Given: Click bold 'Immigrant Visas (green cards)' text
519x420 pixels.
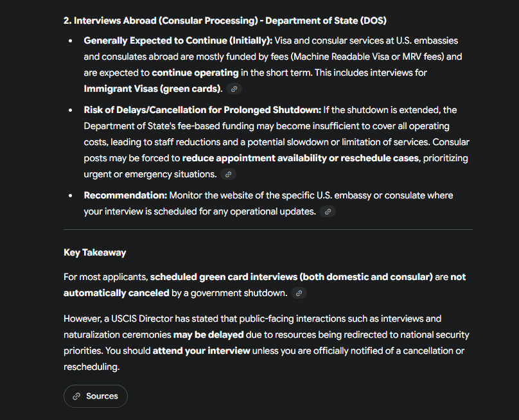Looking at the screenshot, I should [153, 89].
